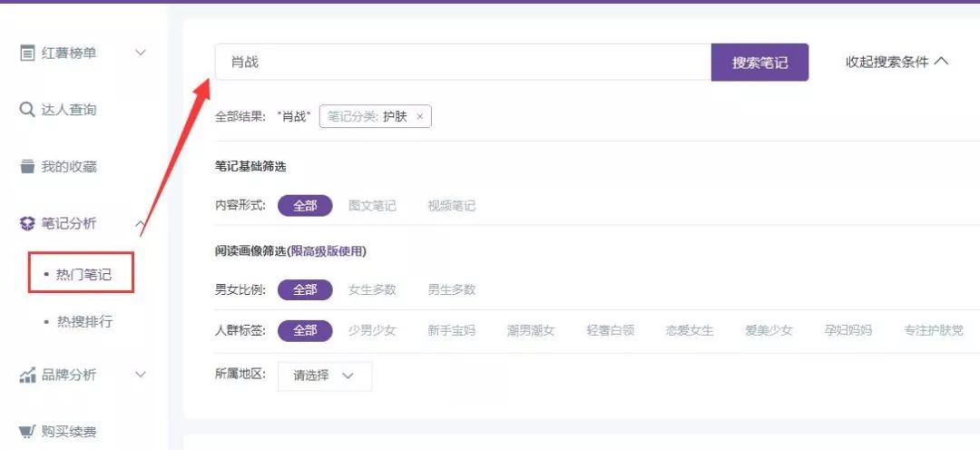
Task: Choose 孕妇妈妈 audience tag
Action: (848, 330)
